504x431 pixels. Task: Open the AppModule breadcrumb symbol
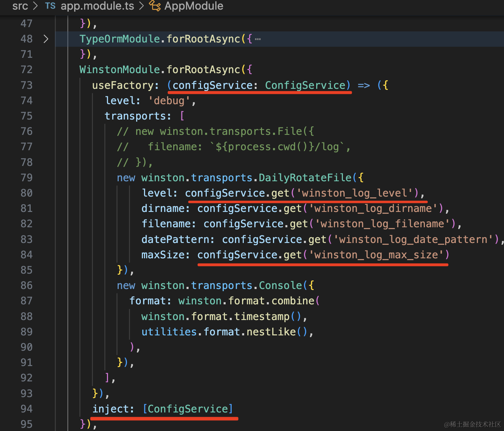tap(194, 6)
